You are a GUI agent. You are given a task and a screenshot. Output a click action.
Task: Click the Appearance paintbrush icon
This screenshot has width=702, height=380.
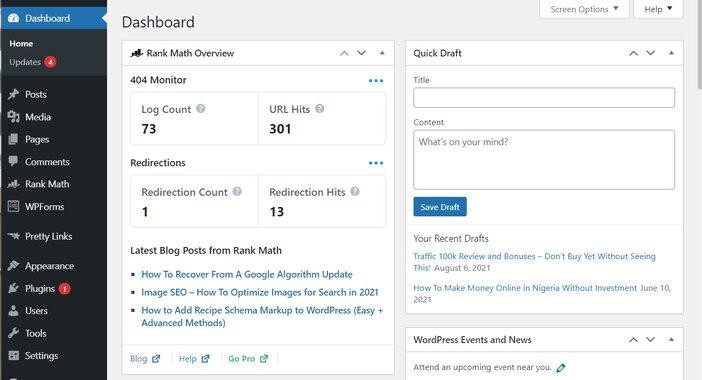click(13, 266)
